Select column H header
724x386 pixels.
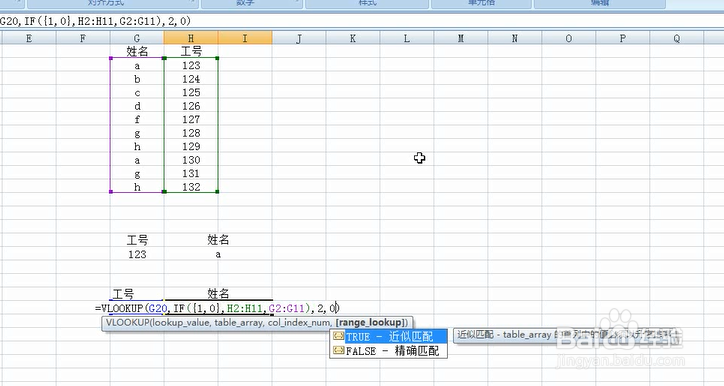[x=191, y=38]
